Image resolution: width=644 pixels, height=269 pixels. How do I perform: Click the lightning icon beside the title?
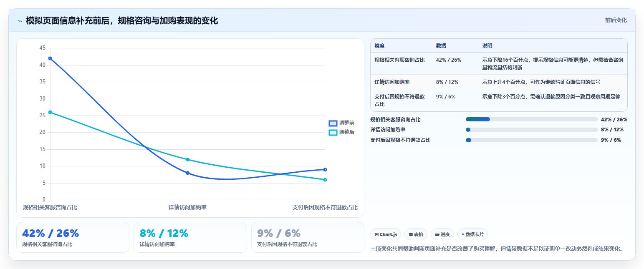[20, 21]
